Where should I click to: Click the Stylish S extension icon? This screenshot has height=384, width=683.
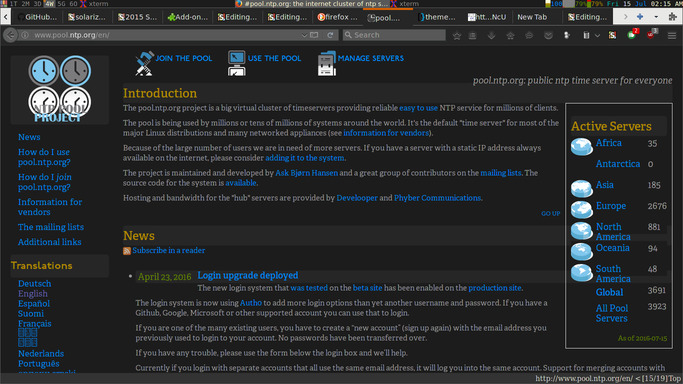point(612,36)
